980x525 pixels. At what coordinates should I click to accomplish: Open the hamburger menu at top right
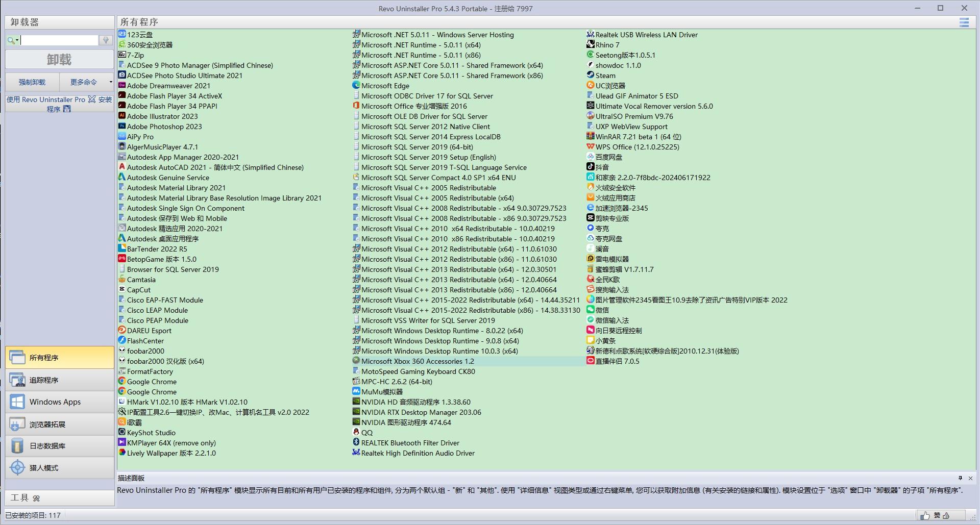click(964, 22)
